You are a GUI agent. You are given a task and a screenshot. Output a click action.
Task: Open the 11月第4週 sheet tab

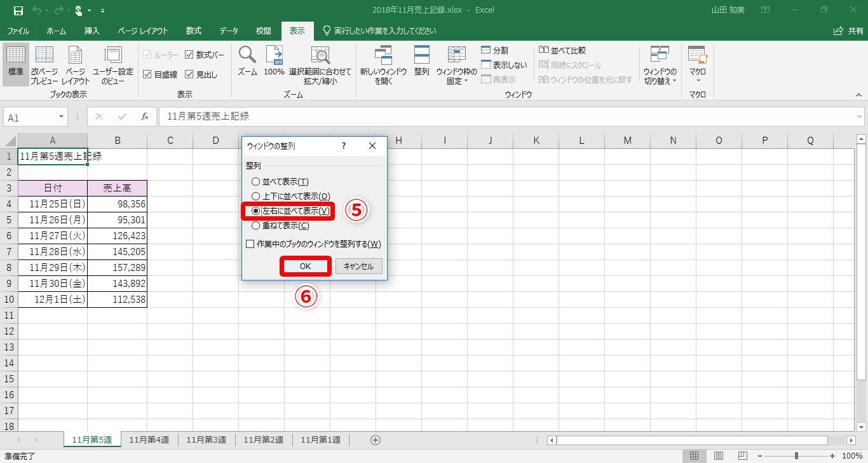click(149, 439)
